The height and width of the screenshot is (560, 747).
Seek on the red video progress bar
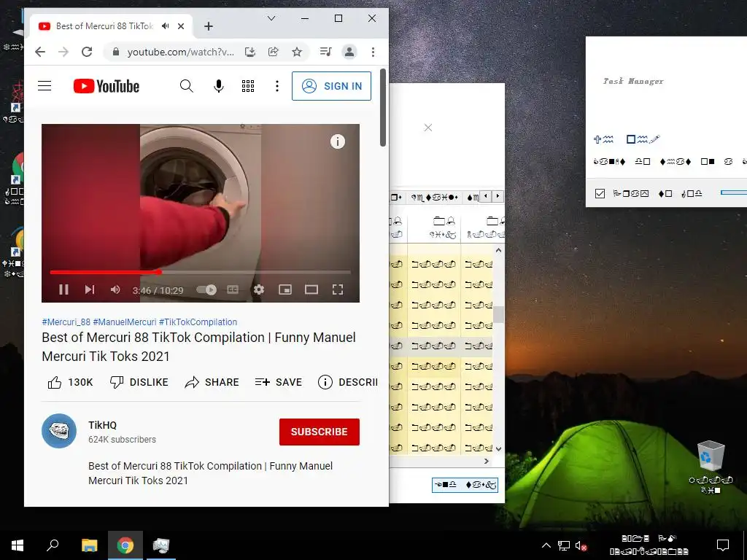point(201,273)
